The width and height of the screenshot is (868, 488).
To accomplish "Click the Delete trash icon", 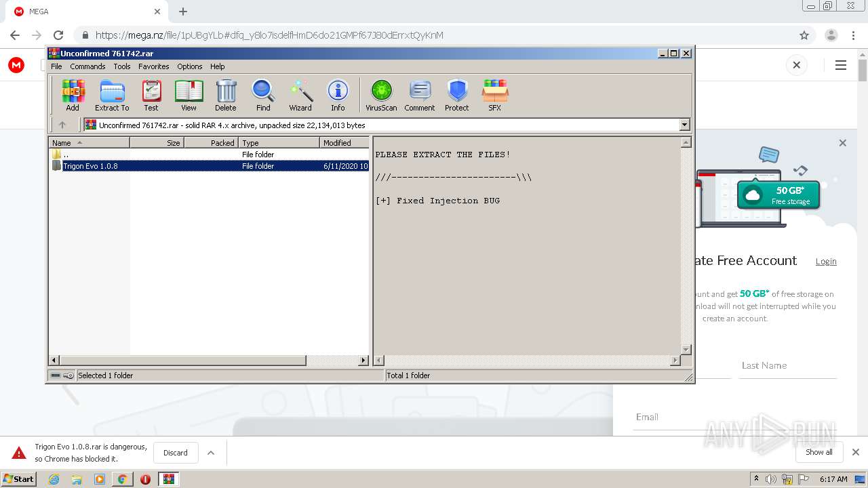I will [x=226, y=96].
